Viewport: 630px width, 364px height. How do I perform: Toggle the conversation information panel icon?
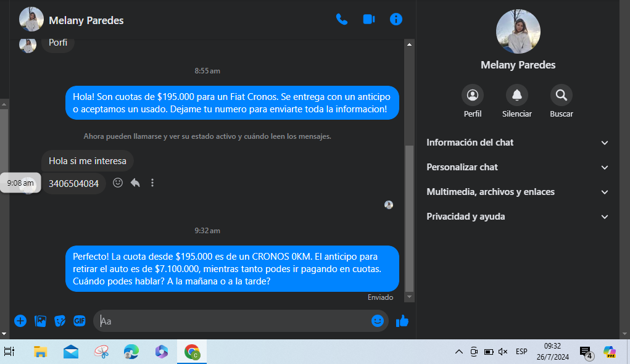396,19
